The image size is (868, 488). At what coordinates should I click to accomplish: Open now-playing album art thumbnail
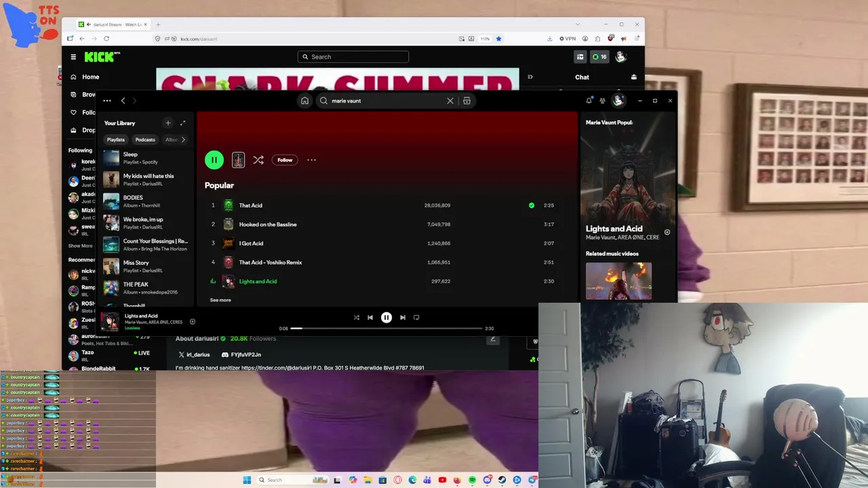[x=111, y=321]
